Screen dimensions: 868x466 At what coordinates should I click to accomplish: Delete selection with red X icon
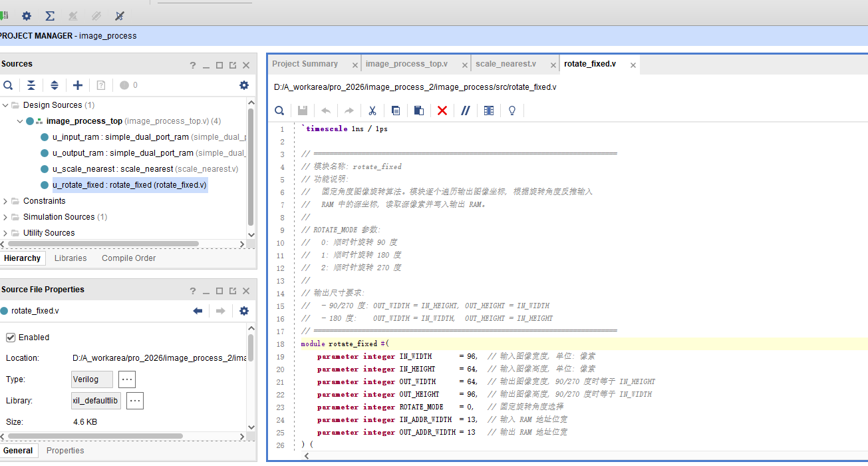pos(442,111)
